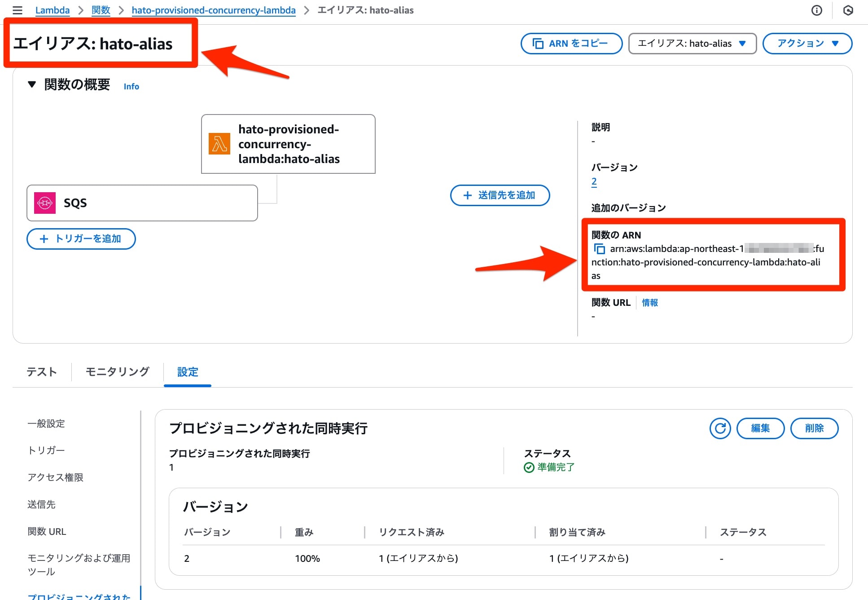Copy the function ARN using the copy icon

click(x=599, y=249)
